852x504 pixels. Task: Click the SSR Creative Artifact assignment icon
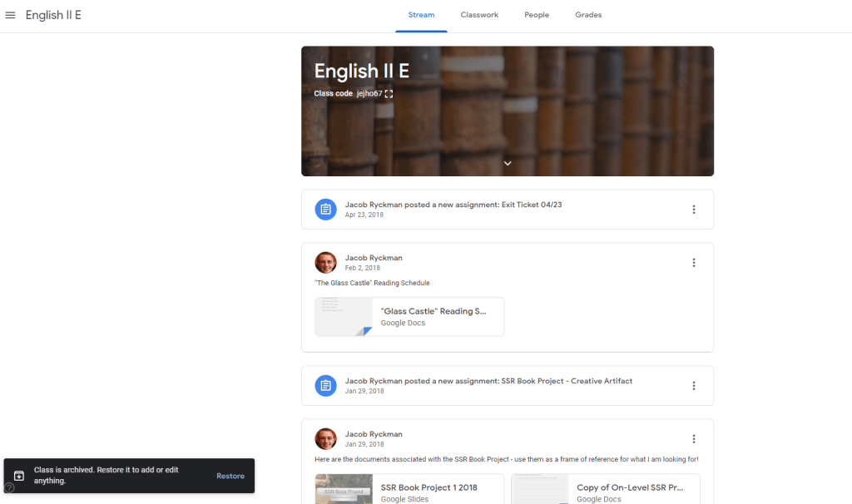[325, 385]
